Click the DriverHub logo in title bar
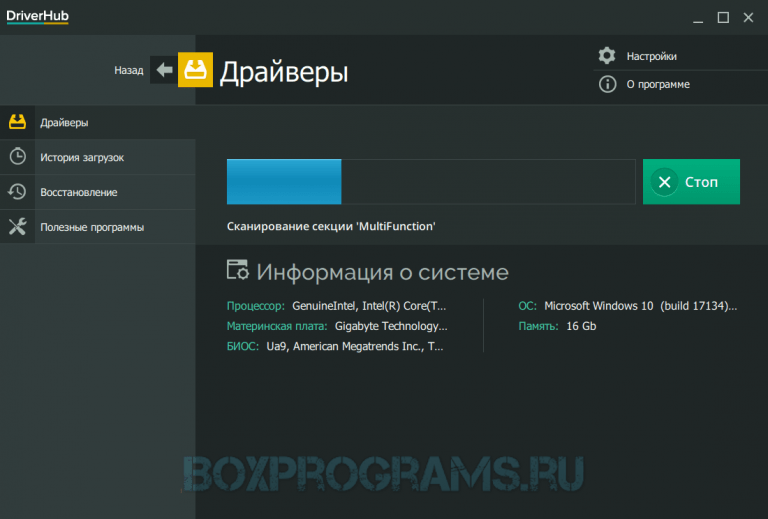 point(37,16)
